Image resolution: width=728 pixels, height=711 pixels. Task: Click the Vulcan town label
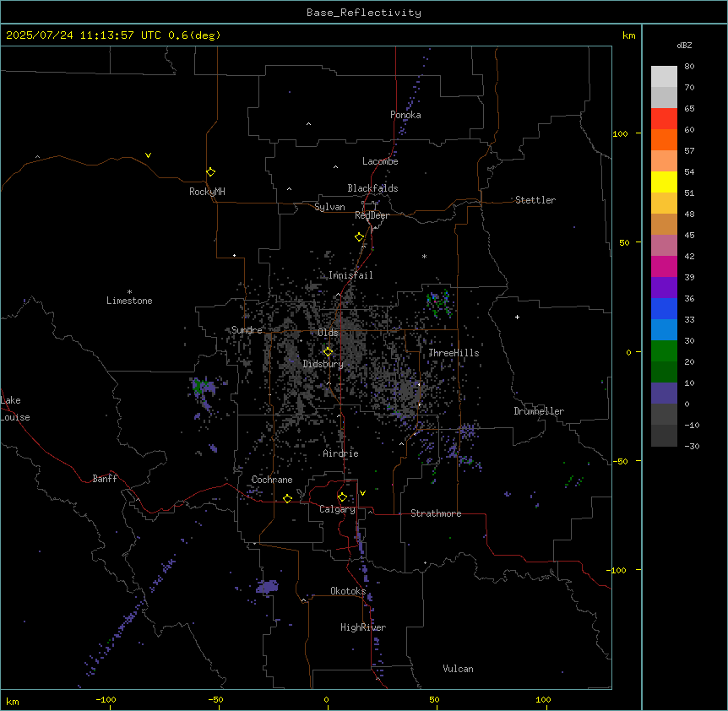click(x=459, y=669)
